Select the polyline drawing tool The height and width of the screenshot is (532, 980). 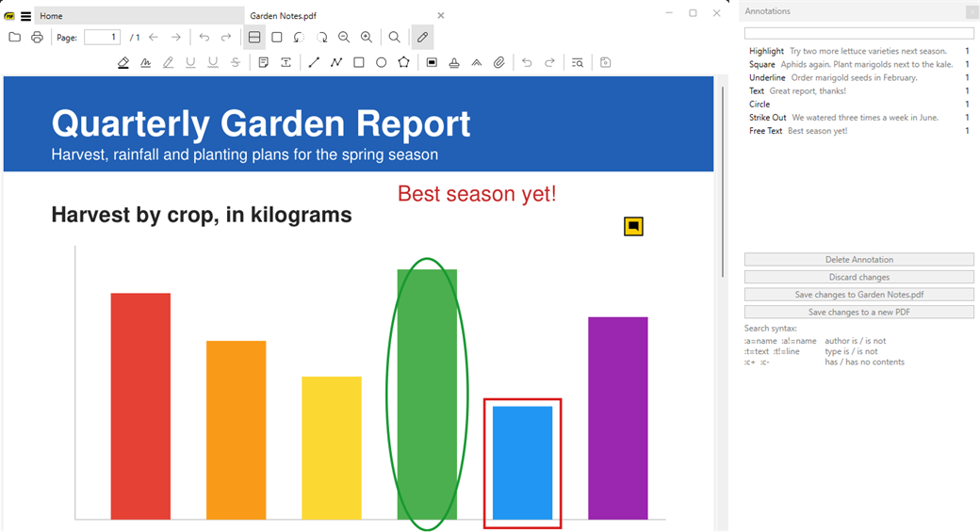[336, 62]
